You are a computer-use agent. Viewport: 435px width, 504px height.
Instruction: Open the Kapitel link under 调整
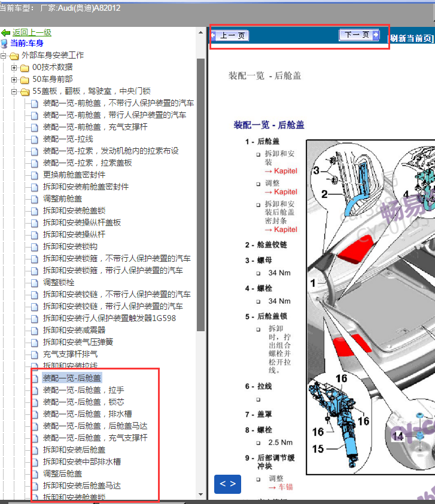(x=281, y=191)
